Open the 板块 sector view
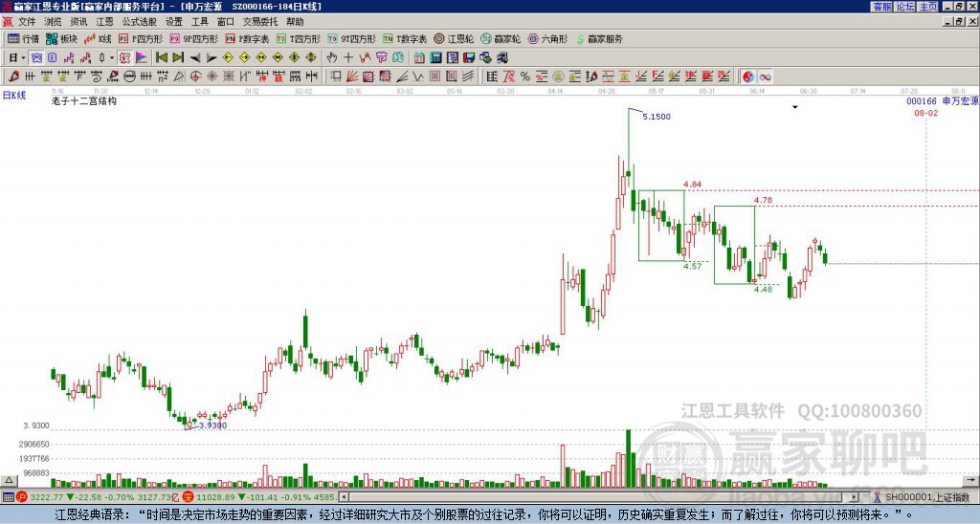Viewport: 980px width, 524px height. click(x=61, y=38)
